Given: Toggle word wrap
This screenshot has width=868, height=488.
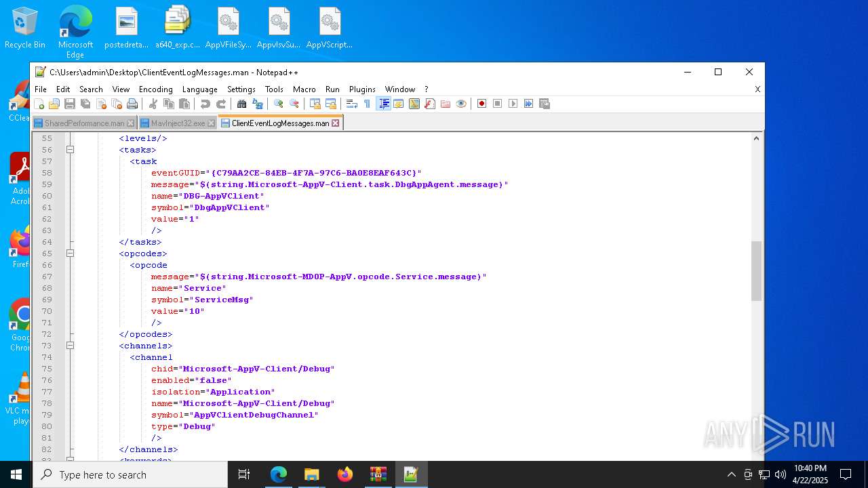Looking at the screenshot, I should (x=351, y=104).
